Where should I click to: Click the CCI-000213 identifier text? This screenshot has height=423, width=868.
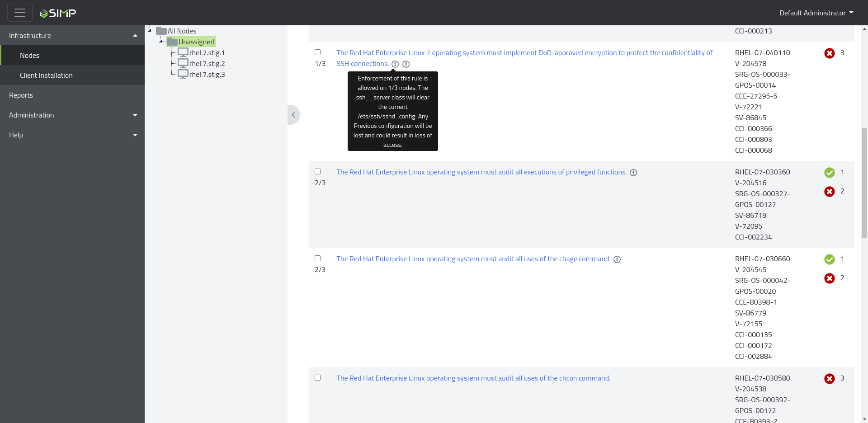[753, 31]
